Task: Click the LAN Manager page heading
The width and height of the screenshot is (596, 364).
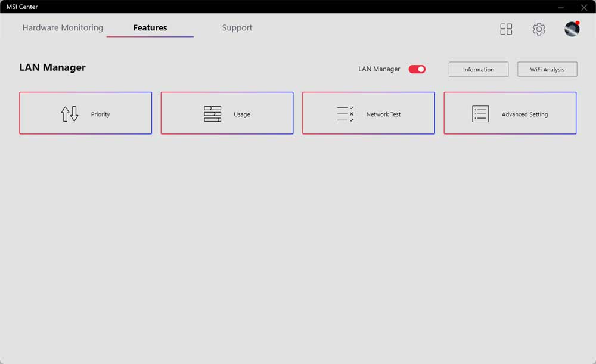Action: 52,68
